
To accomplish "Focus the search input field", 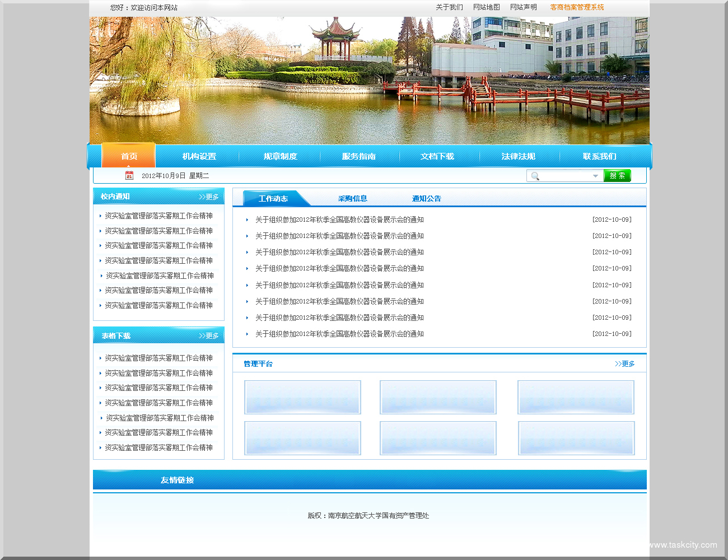I will tap(565, 176).
